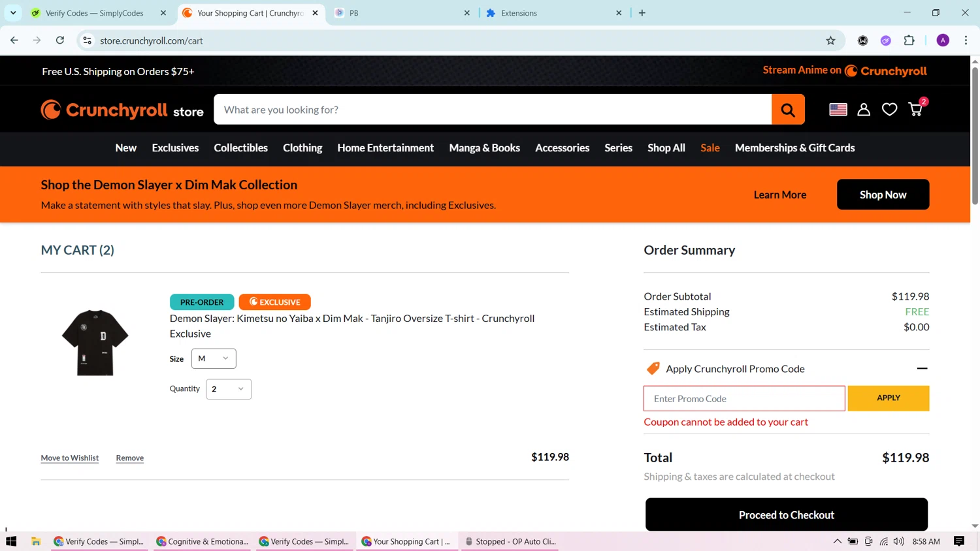Viewport: 980px width, 551px height.
Task: Open the Collectibles menu
Action: 240,148
